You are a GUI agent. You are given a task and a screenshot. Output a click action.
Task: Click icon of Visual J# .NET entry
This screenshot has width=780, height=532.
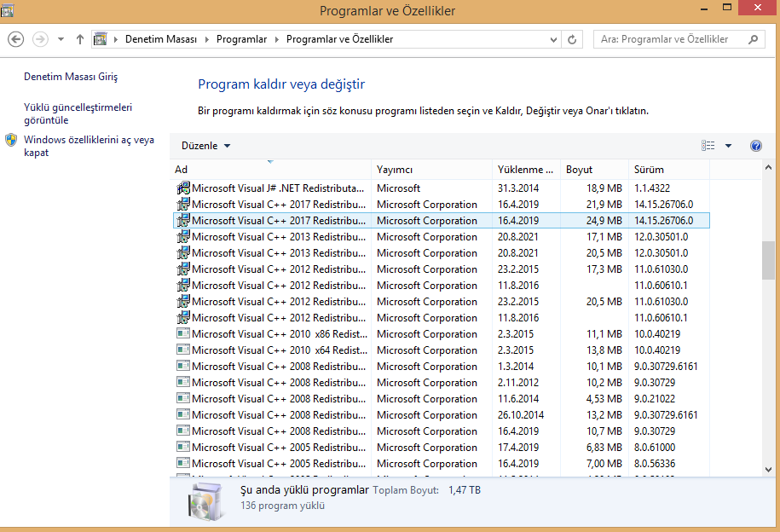(x=183, y=188)
